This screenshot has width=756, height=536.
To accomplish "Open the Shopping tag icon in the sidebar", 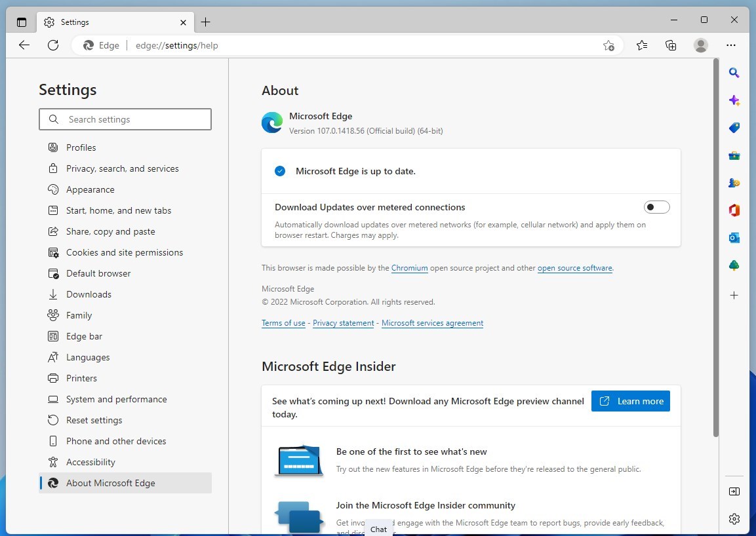I will (x=734, y=127).
